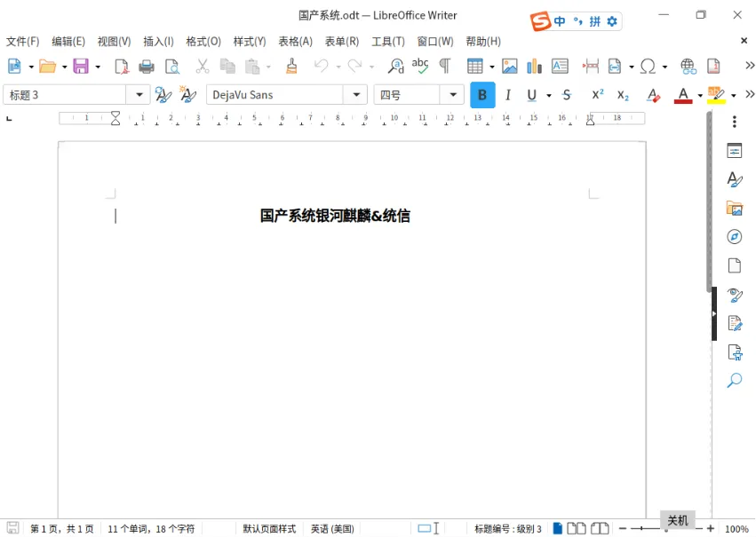Expand standard toolbar overflow chevron
This screenshot has height=537, width=756.
point(750,66)
